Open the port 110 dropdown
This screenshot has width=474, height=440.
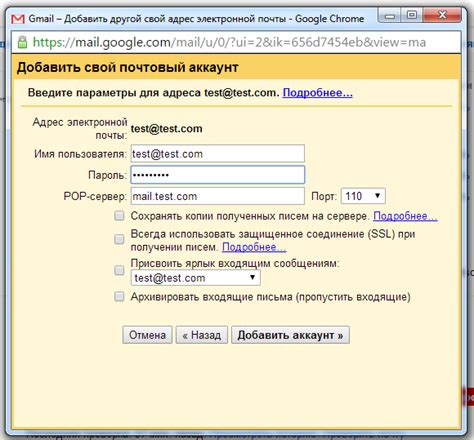(x=363, y=196)
